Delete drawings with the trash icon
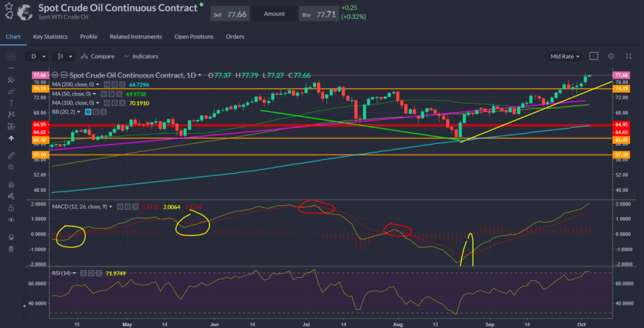 (x=11, y=249)
